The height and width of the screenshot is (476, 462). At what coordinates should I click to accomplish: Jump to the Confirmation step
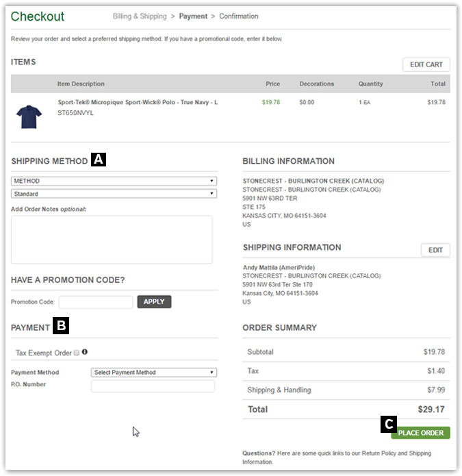[x=239, y=16]
